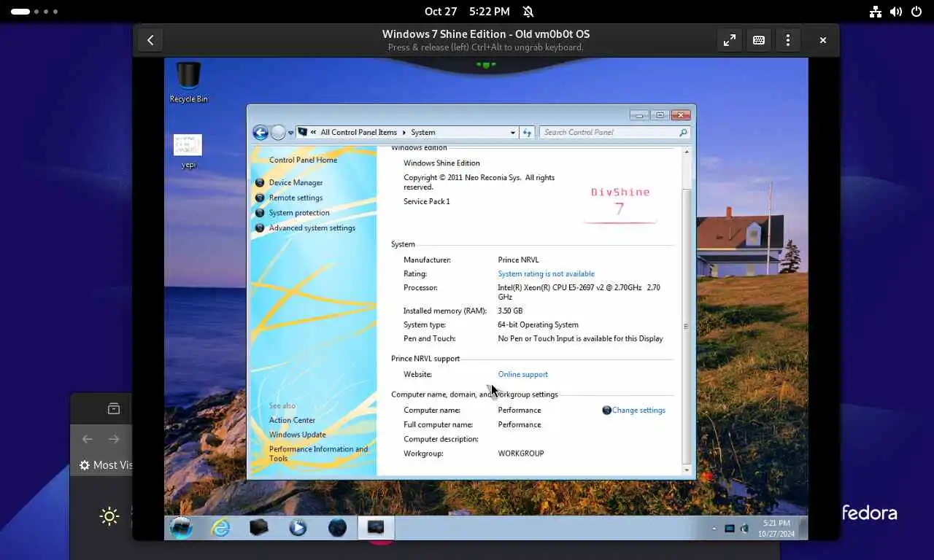The width and height of the screenshot is (934, 560).
Task: Open the GNOME clock Oct 27 5:22 PM
Action: [467, 12]
